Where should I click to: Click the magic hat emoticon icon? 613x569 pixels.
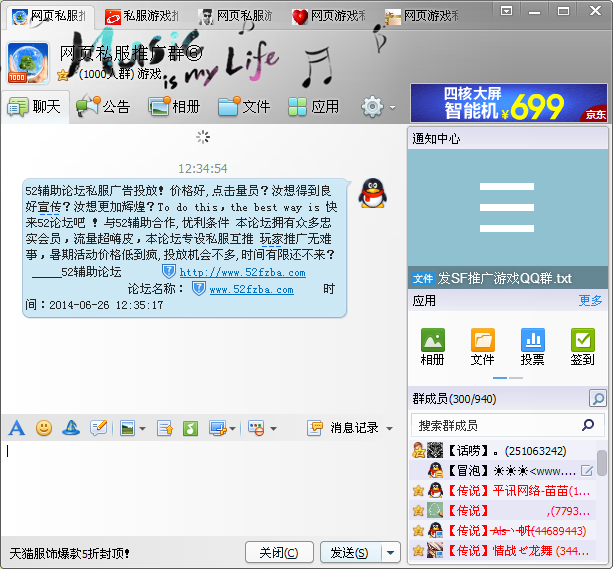tap(71, 428)
